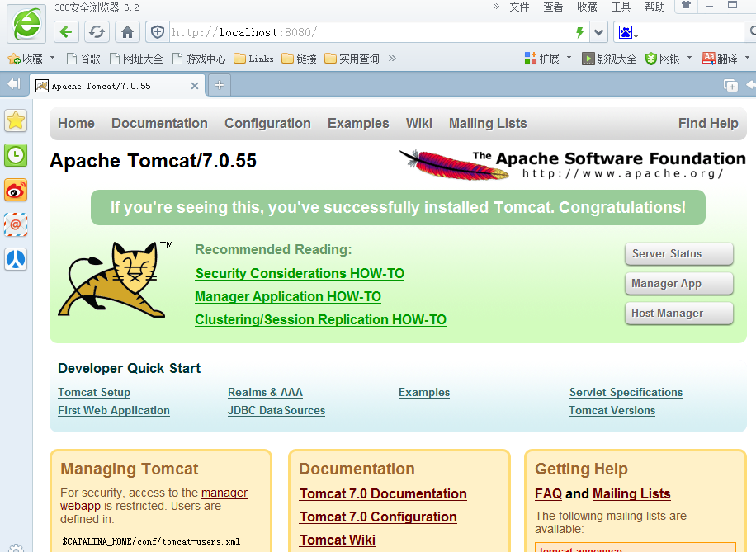Close the Apache Tomcat tab

195,86
